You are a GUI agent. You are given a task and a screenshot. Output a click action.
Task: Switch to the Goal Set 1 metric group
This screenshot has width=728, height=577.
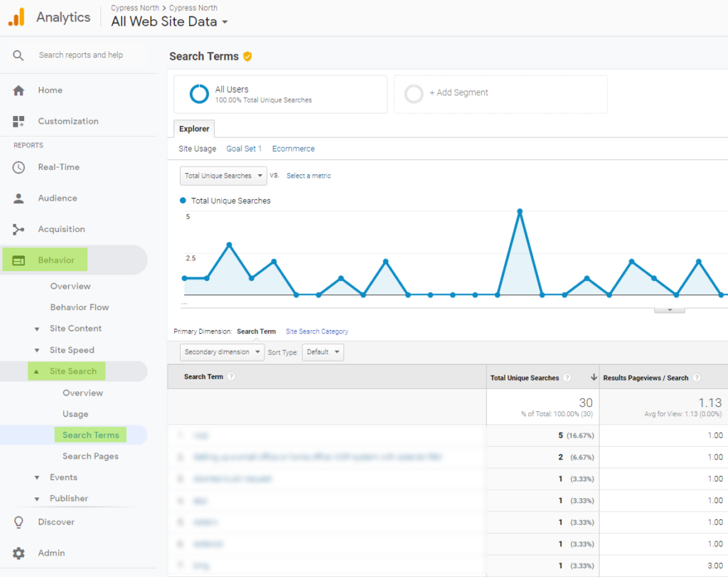pyautogui.click(x=244, y=149)
